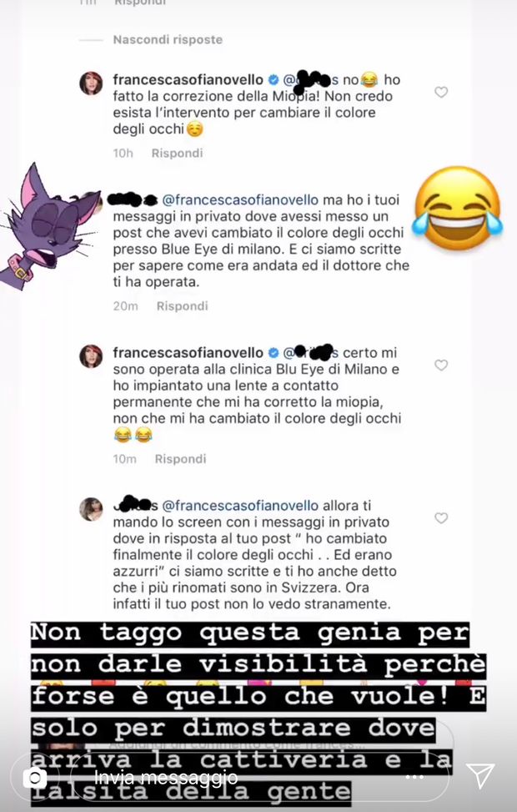The width and height of the screenshot is (517, 812).
Task: Reply to the 10h-old comment via Rispondi
Action: click(x=177, y=154)
